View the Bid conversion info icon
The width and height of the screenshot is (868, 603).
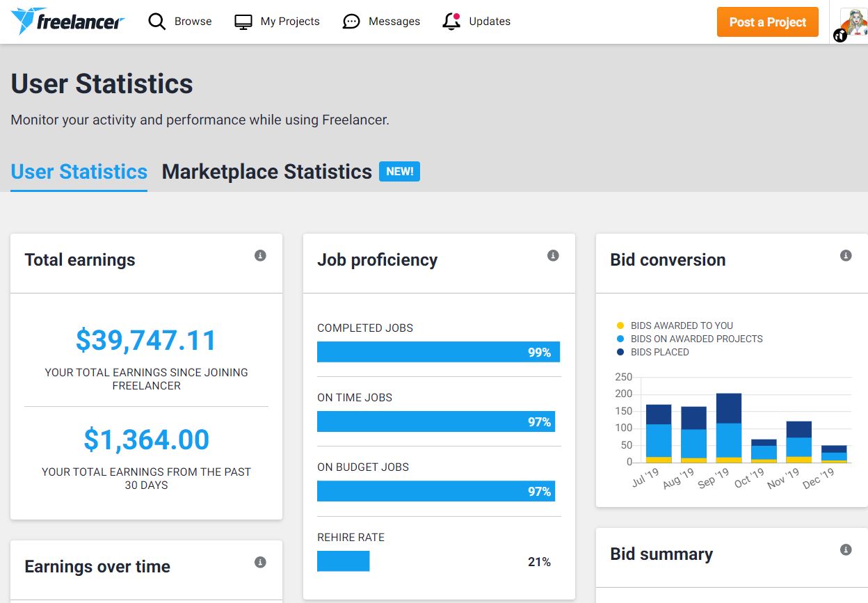(846, 255)
